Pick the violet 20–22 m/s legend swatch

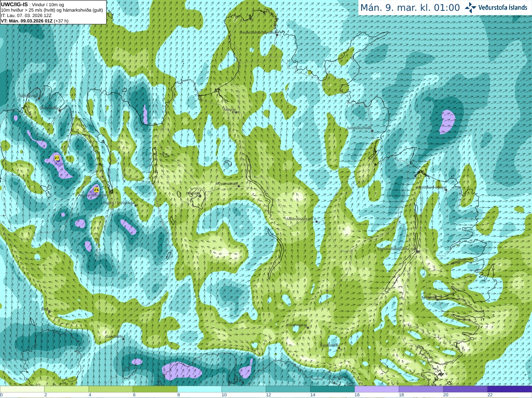coord(465,389)
